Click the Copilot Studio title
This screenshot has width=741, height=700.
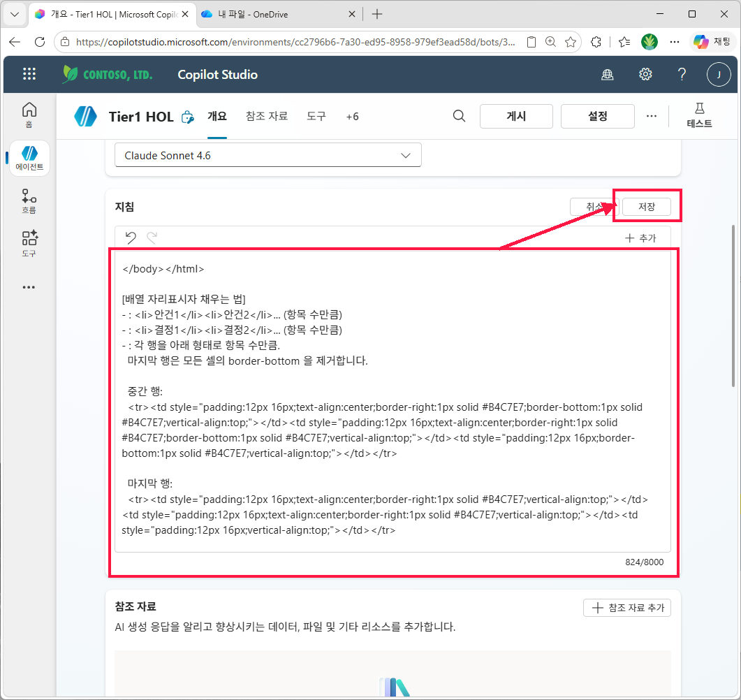(x=217, y=74)
